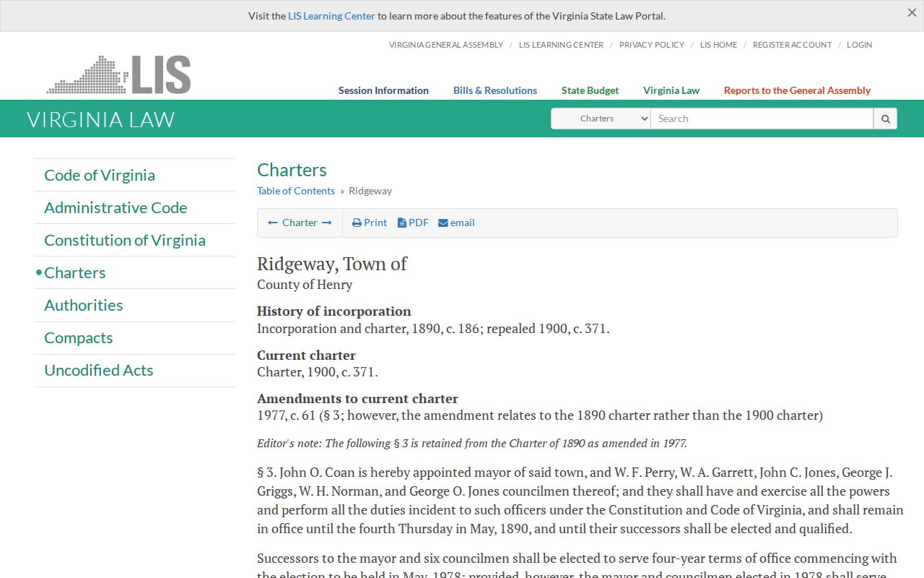Open the Charters search scope dropdown

601,118
